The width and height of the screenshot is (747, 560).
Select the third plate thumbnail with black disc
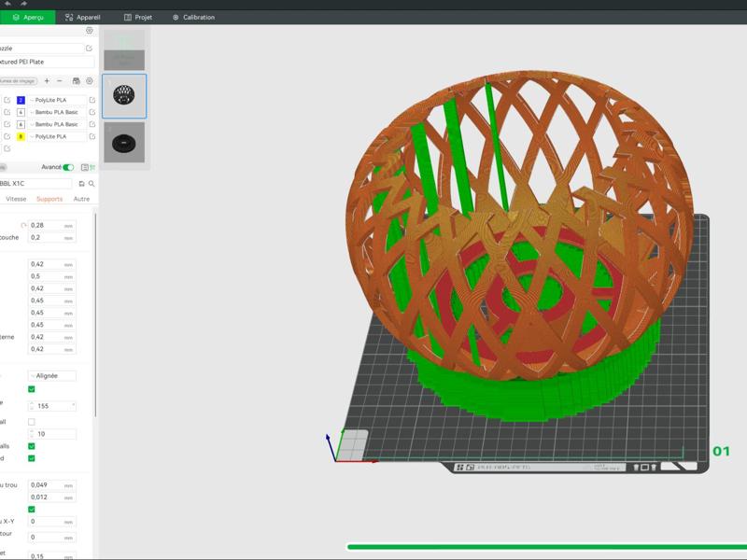pos(123,143)
